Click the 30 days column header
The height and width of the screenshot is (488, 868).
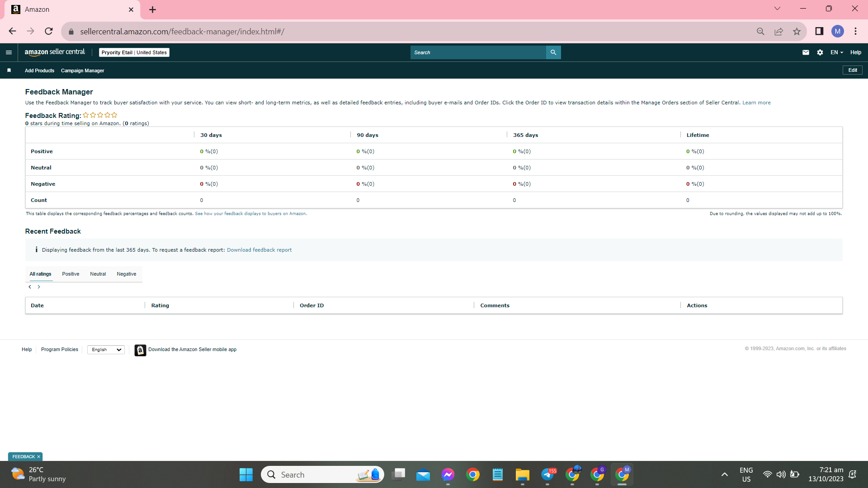[x=211, y=135]
